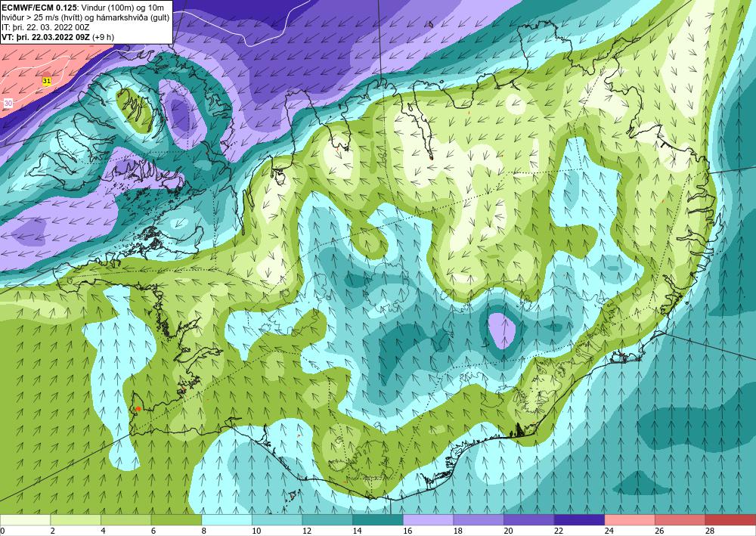The width and height of the screenshot is (756, 536).
Task: Select the 22–24 m/s dark indigo swatch
Action: tap(579, 520)
